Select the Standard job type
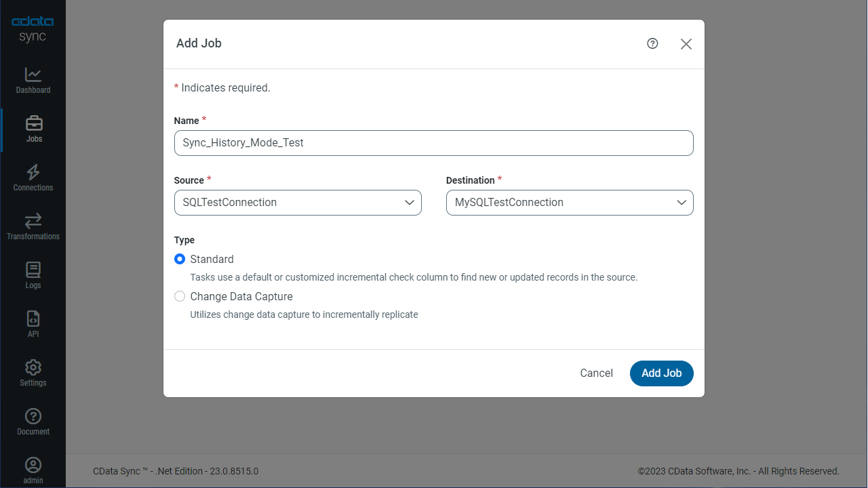 click(x=180, y=259)
